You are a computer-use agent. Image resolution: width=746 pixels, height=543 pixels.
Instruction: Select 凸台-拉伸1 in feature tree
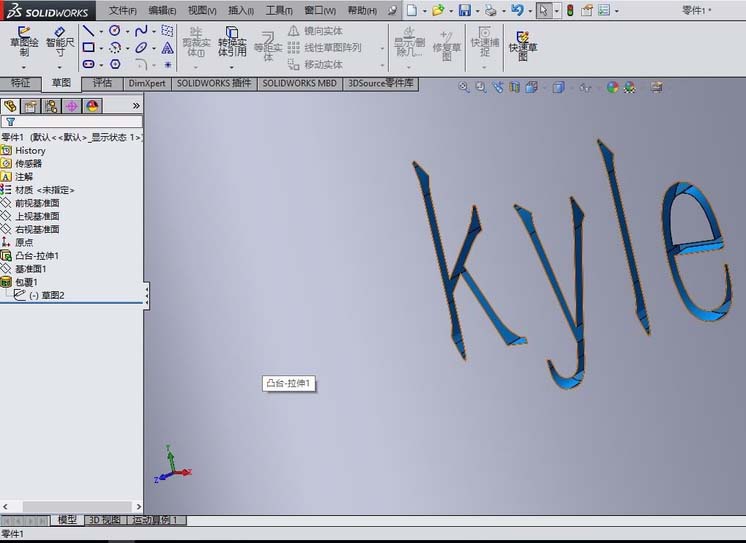click(x=37, y=256)
